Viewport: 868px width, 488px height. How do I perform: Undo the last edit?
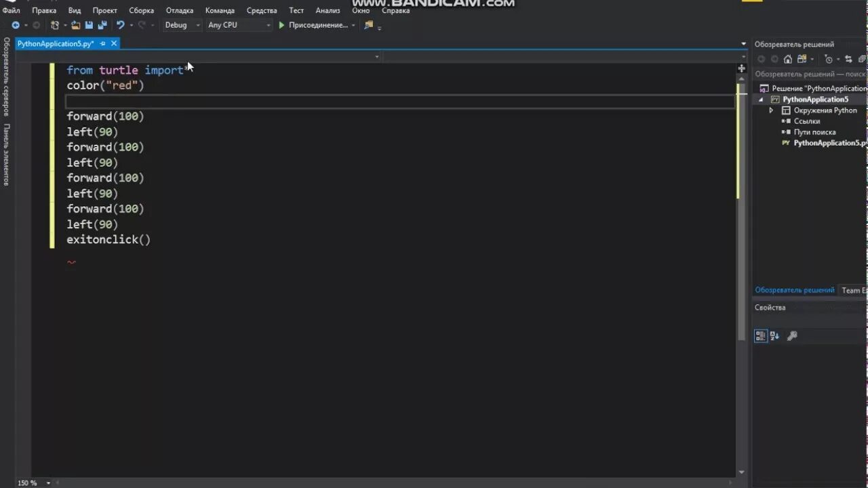click(x=120, y=25)
